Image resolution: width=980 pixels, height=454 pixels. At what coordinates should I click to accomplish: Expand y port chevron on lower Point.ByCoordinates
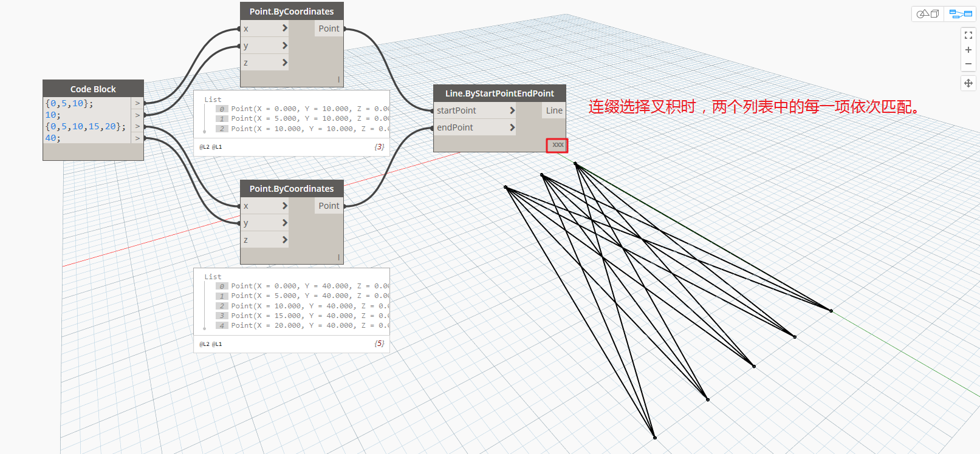pos(284,223)
